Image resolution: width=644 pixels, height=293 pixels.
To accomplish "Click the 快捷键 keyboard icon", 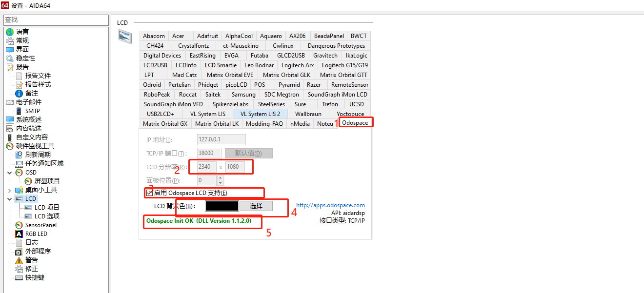I will click(19, 277).
